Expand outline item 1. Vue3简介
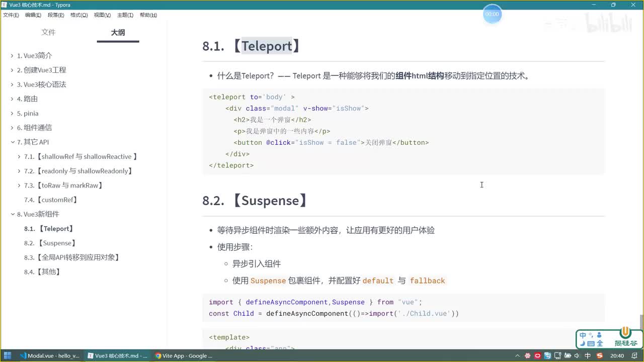Image resolution: width=644 pixels, height=362 pixels. click(12, 56)
